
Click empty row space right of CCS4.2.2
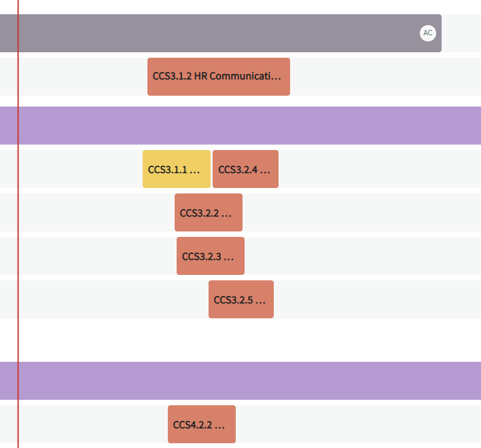358,424
